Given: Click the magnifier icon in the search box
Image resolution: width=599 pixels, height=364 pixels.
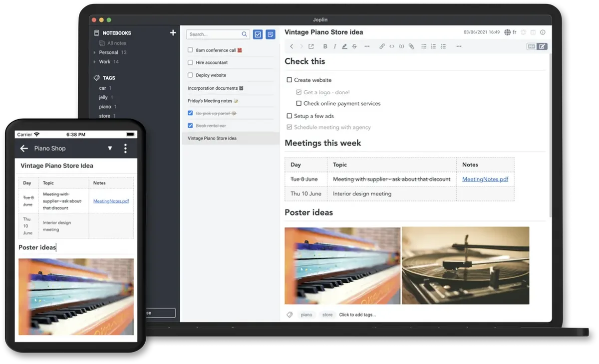Looking at the screenshot, I should (x=245, y=34).
